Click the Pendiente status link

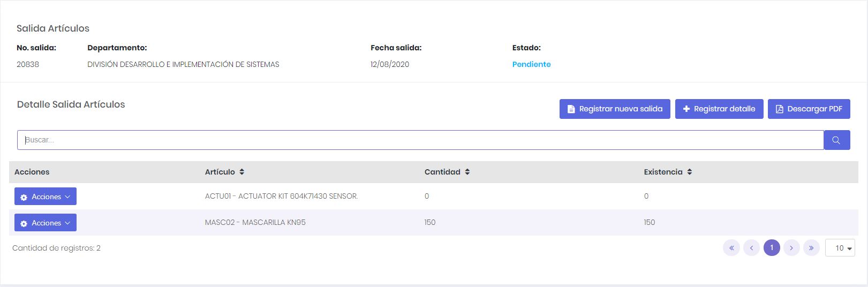tap(531, 64)
